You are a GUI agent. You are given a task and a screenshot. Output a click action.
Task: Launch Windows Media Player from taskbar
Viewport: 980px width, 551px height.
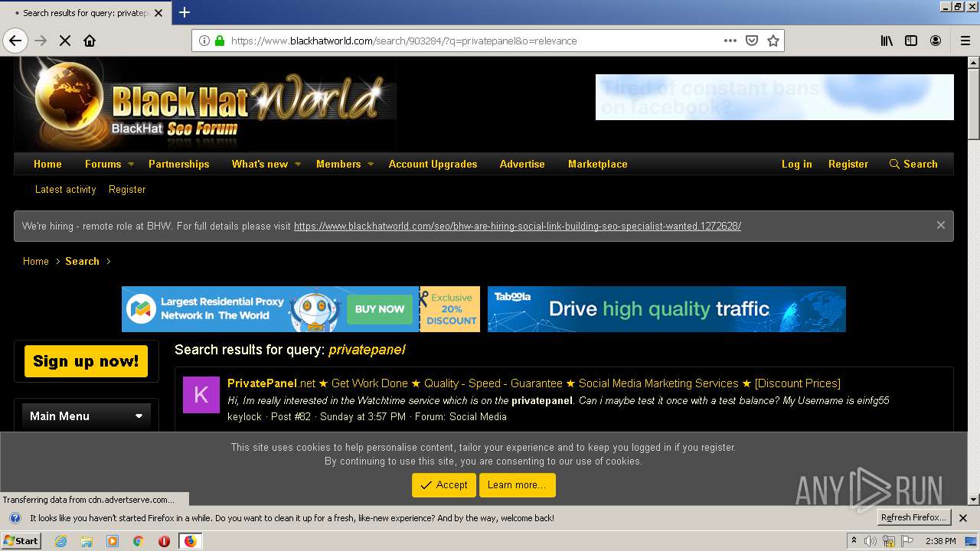point(113,541)
